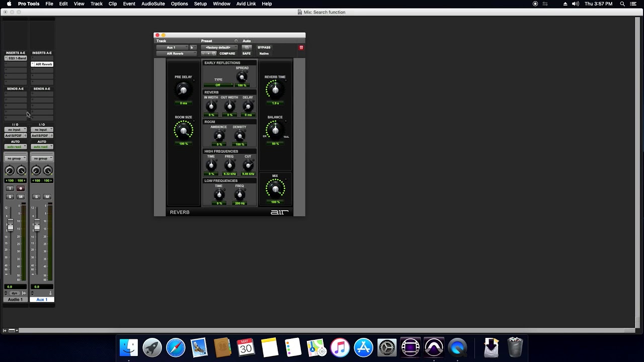Open the Aux 1 track selector dropdown
Screen dimensions: 644x362
pyautogui.click(x=172, y=47)
